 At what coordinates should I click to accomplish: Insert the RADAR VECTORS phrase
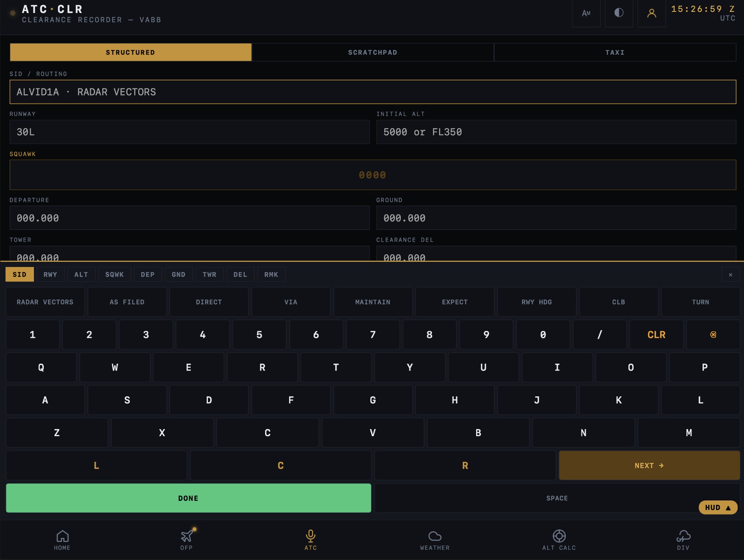pyautogui.click(x=45, y=302)
